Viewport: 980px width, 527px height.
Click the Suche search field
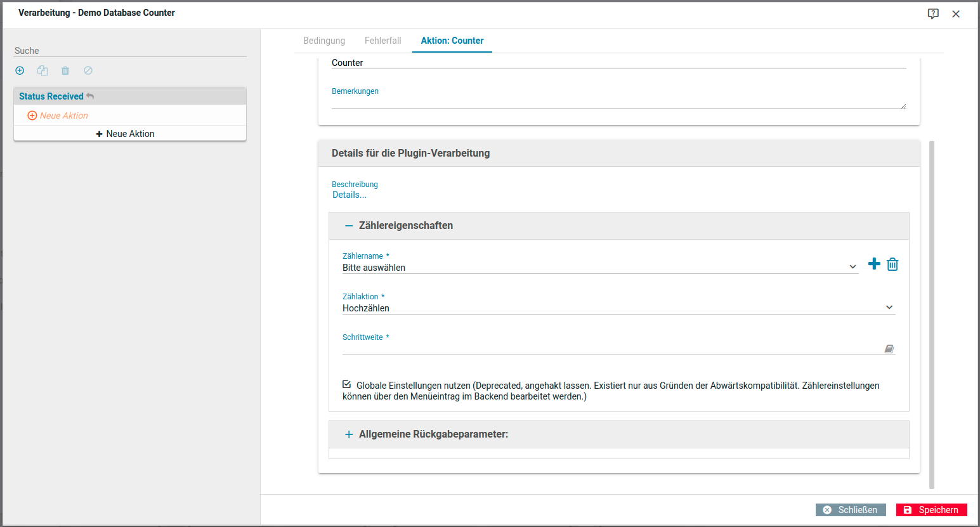pos(130,51)
